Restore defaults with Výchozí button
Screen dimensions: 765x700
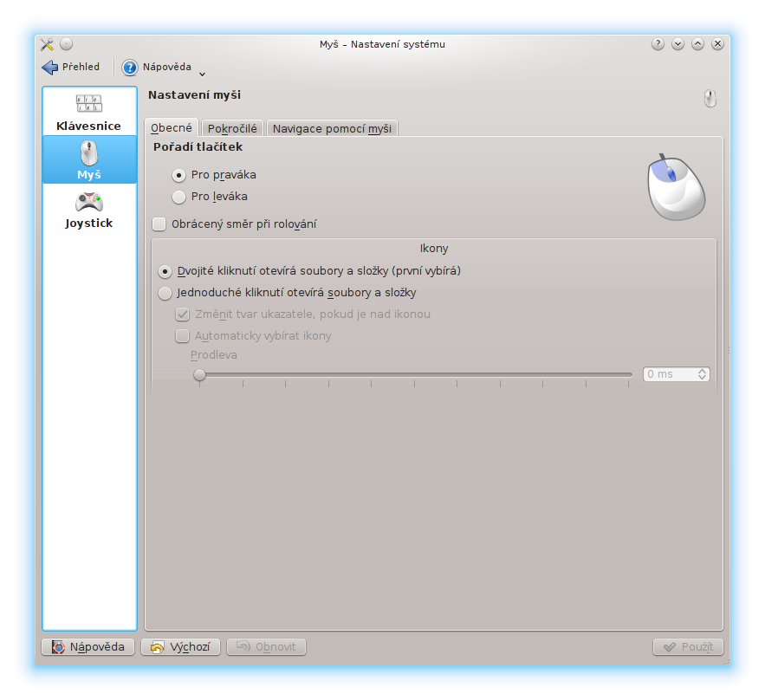tap(180, 647)
